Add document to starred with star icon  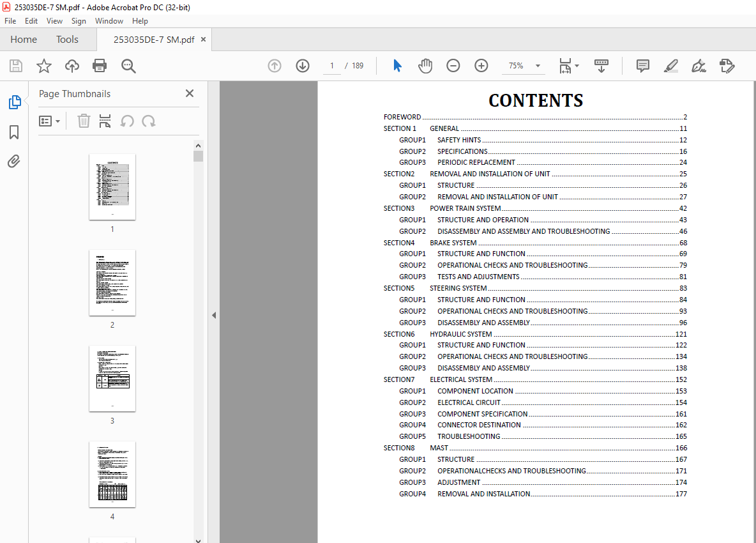44,66
